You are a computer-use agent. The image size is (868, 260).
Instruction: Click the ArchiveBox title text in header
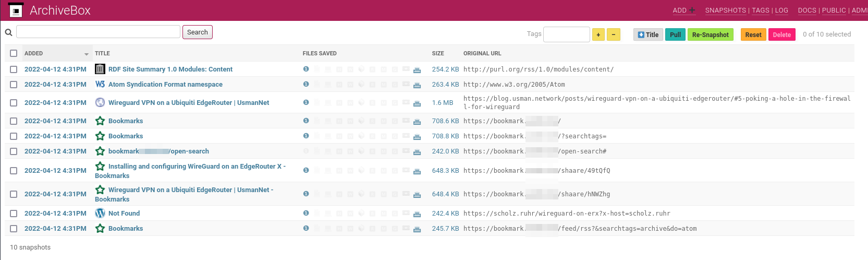click(x=60, y=10)
